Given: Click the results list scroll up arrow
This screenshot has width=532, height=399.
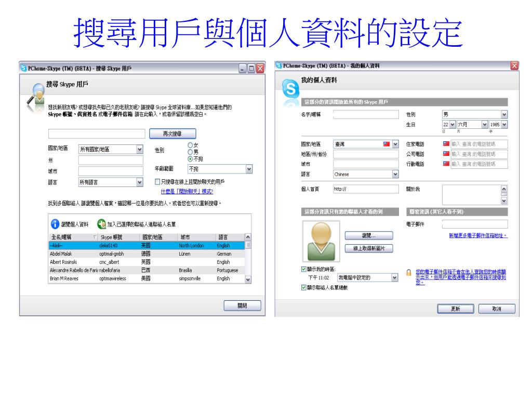Looking at the screenshot, I should click(x=248, y=237).
